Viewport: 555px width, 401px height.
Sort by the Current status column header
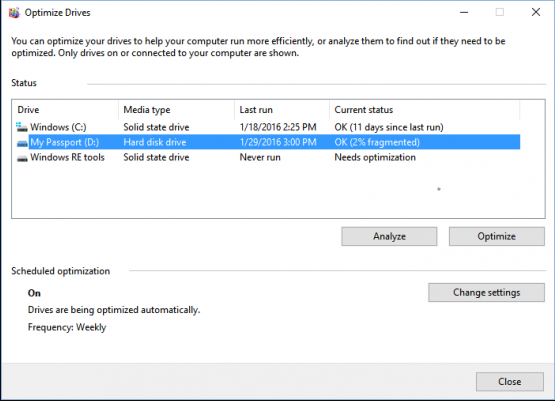coord(424,110)
